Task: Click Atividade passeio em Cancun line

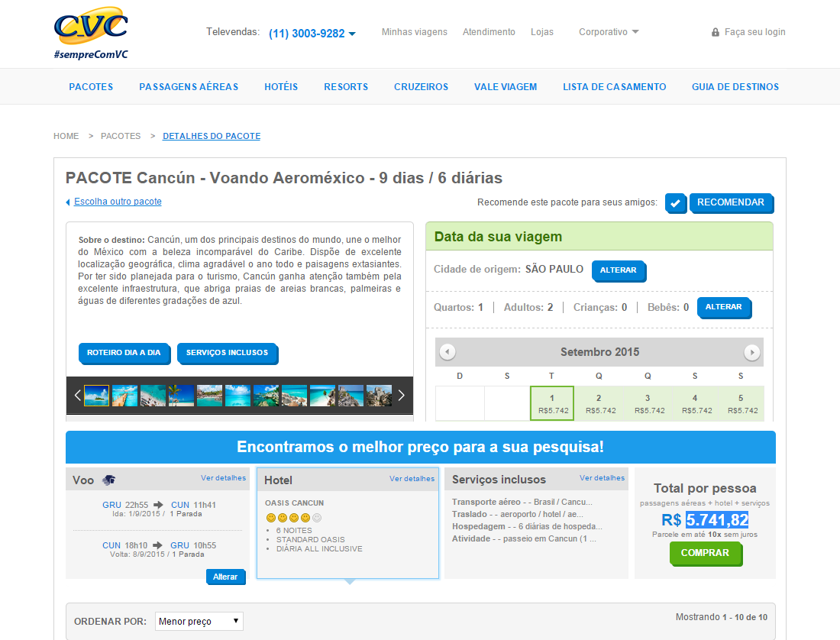Action: click(524, 538)
